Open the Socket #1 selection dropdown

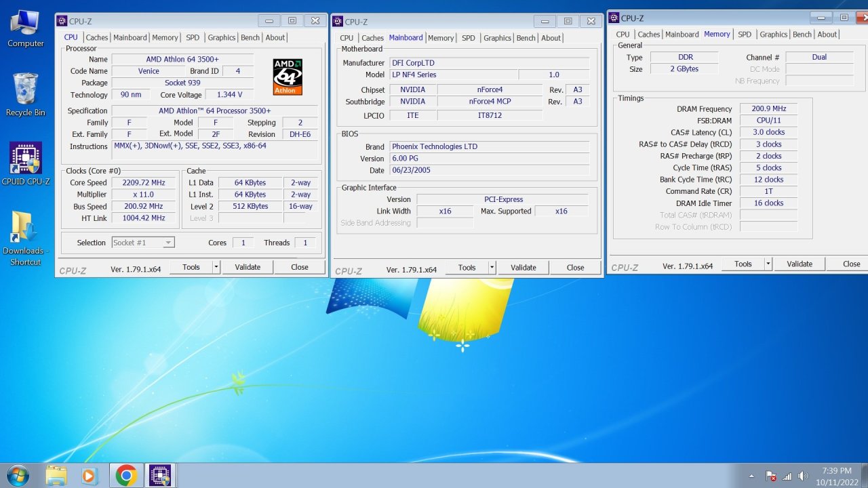[143, 243]
